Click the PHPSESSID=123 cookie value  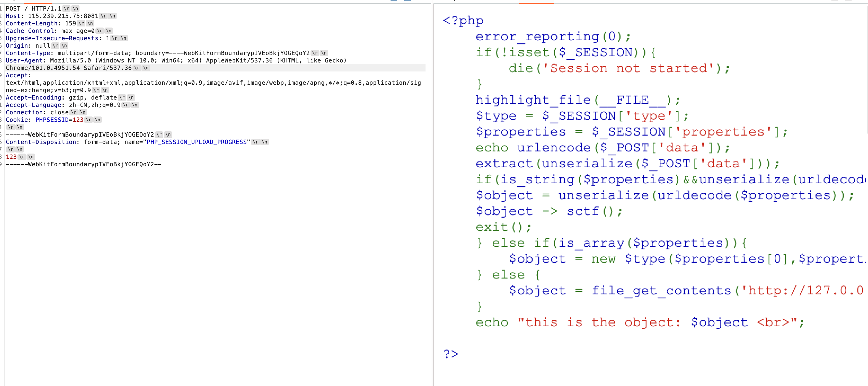click(x=59, y=120)
